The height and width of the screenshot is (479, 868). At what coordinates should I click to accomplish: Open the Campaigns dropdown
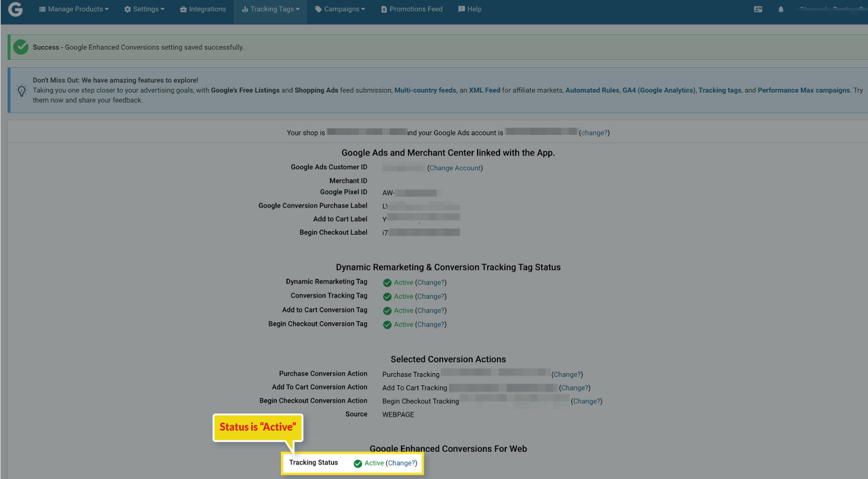tap(340, 9)
